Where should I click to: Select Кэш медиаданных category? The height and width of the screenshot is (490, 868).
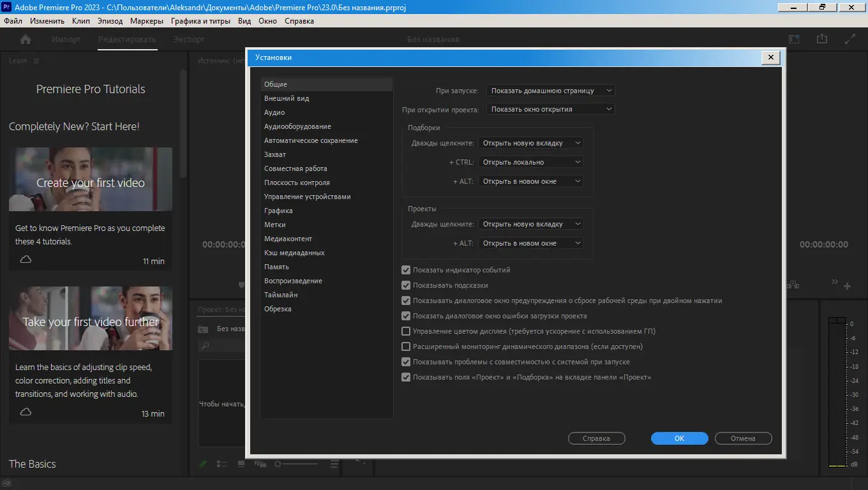(x=327, y=253)
